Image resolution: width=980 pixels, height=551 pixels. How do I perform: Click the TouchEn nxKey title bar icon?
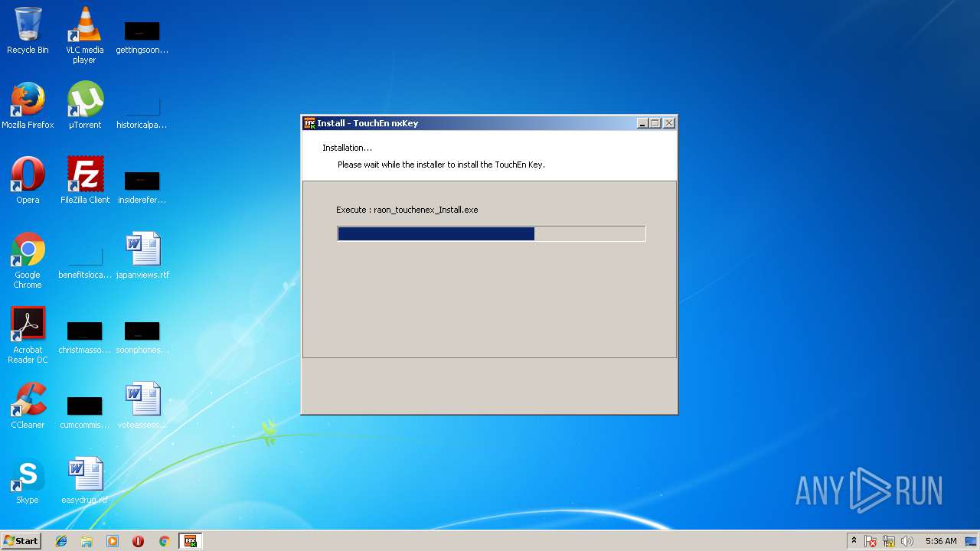(310, 123)
